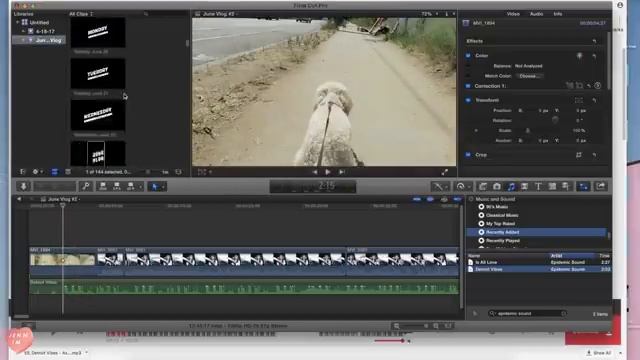Open the viewer zoom percentage dropdown
640x360 pixels.
coord(429,14)
